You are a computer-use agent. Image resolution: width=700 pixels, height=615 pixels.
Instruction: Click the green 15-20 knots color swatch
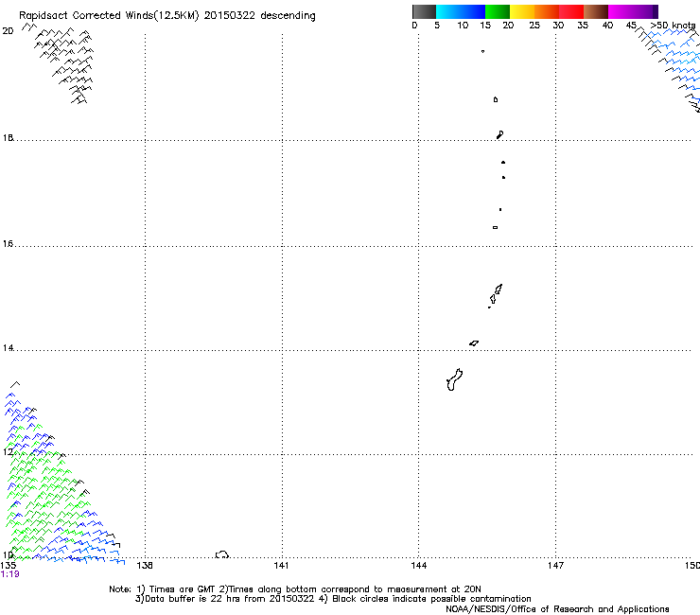pyautogui.click(x=498, y=11)
